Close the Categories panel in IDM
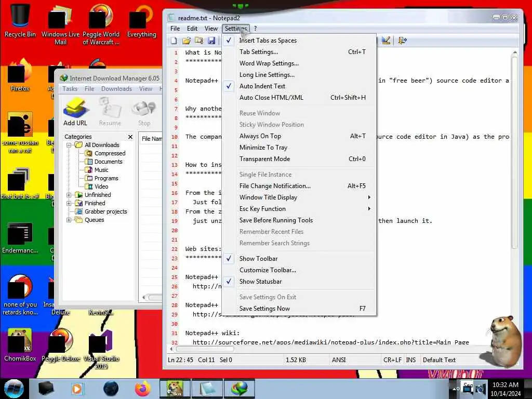The image size is (532, 399). [x=130, y=137]
